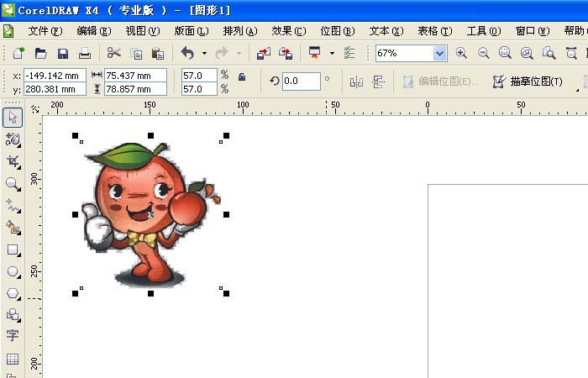Image resolution: width=588 pixels, height=378 pixels.
Task: Open the 文本 (X) menu
Action: [x=386, y=31]
